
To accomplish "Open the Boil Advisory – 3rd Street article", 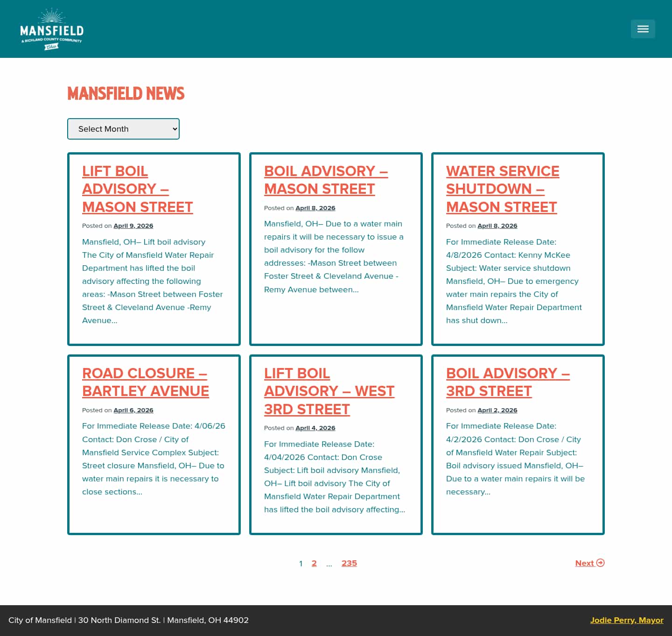I will tap(508, 382).
